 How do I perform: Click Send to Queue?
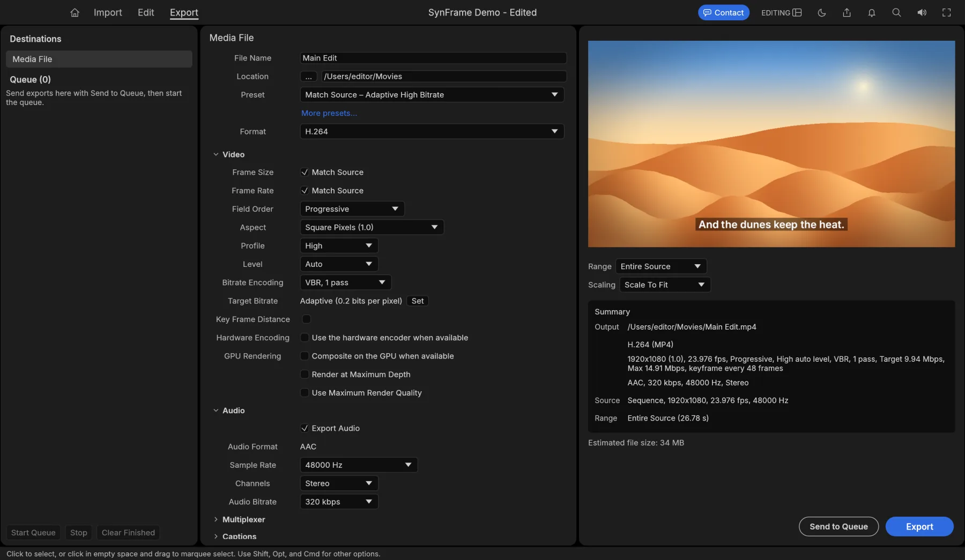tap(838, 526)
